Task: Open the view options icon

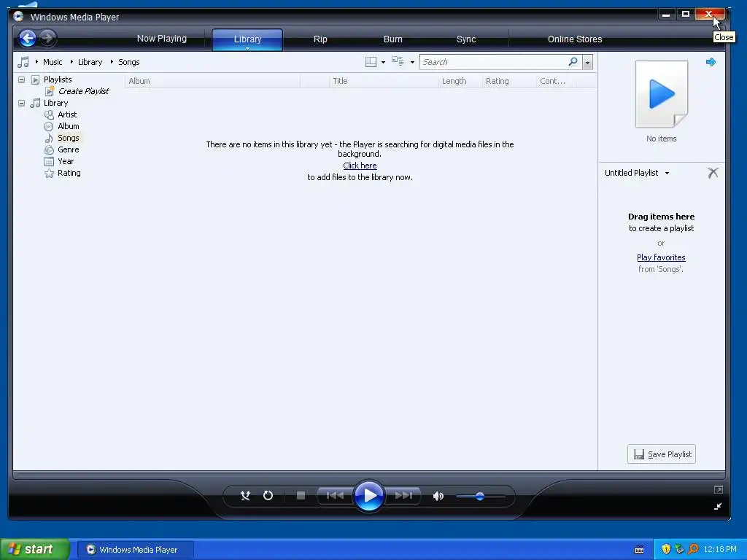Action: click(x=398, y=61)
